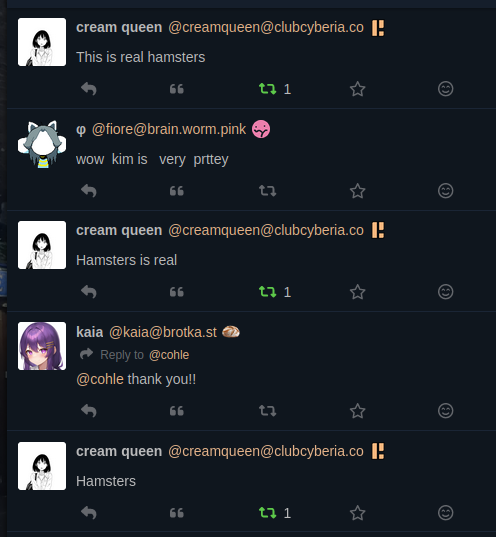Favorite the "Hamsters is real" post

point(357,292)
